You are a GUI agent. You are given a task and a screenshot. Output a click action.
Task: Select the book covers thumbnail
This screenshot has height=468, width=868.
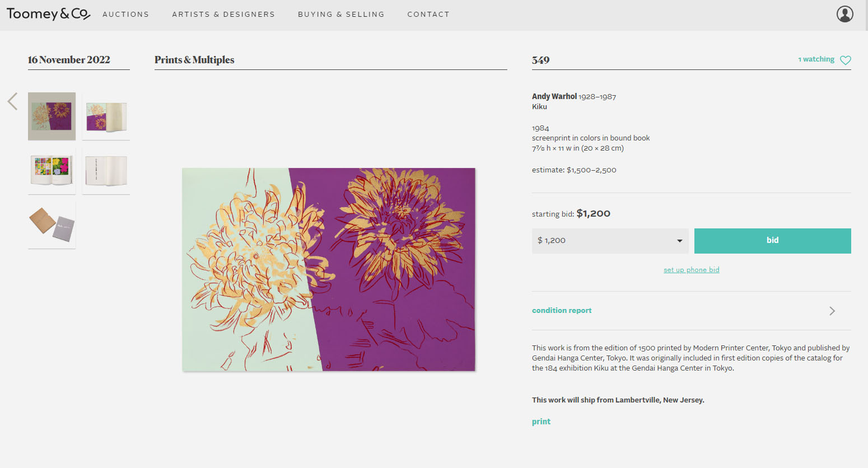(x=52, y=225)
